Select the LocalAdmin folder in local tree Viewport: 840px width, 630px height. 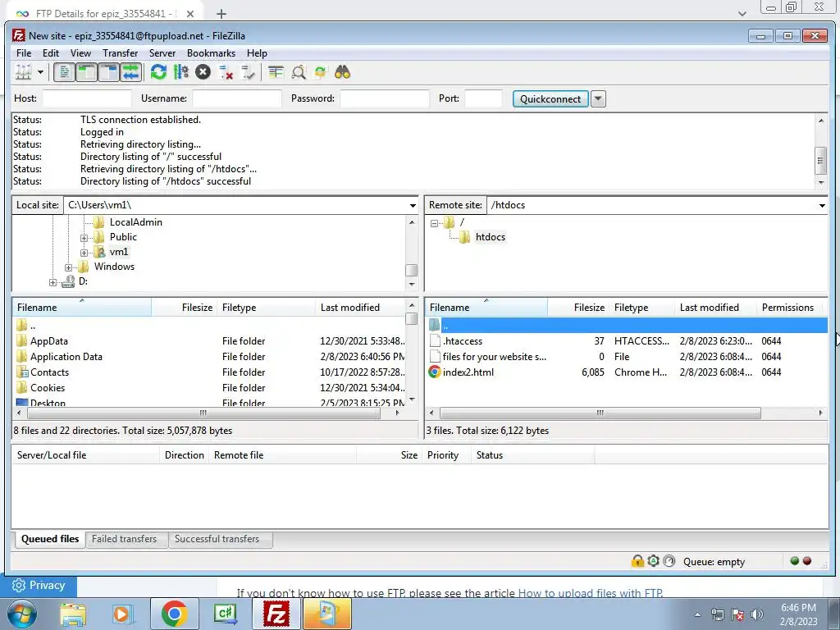135,221
